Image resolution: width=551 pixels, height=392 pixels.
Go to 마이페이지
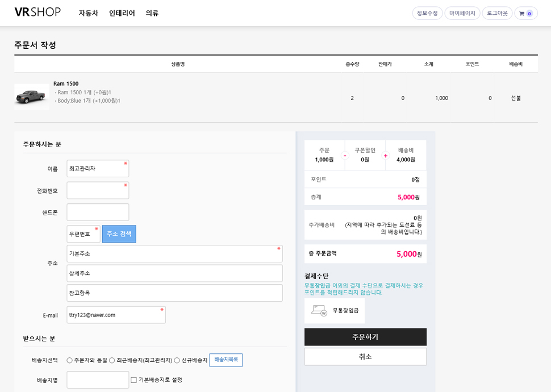tap(462, 13)
